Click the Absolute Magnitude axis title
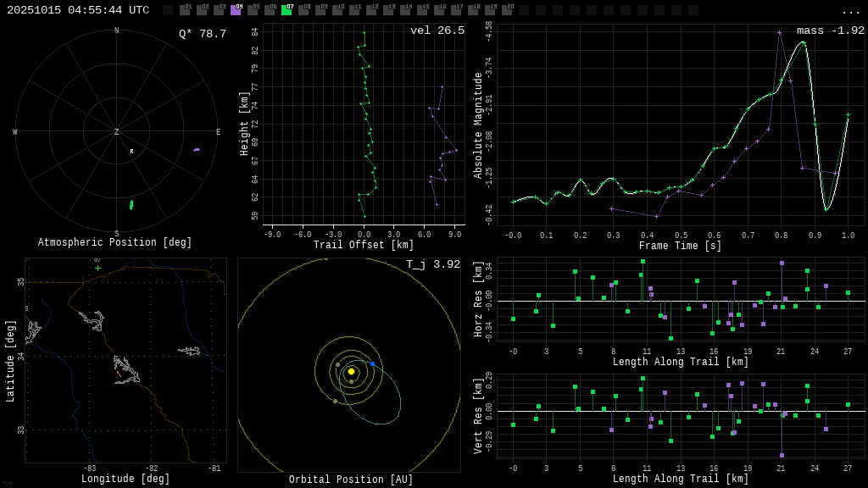The height and width of the screenshot is (488, 868). [x=478, y=125]
